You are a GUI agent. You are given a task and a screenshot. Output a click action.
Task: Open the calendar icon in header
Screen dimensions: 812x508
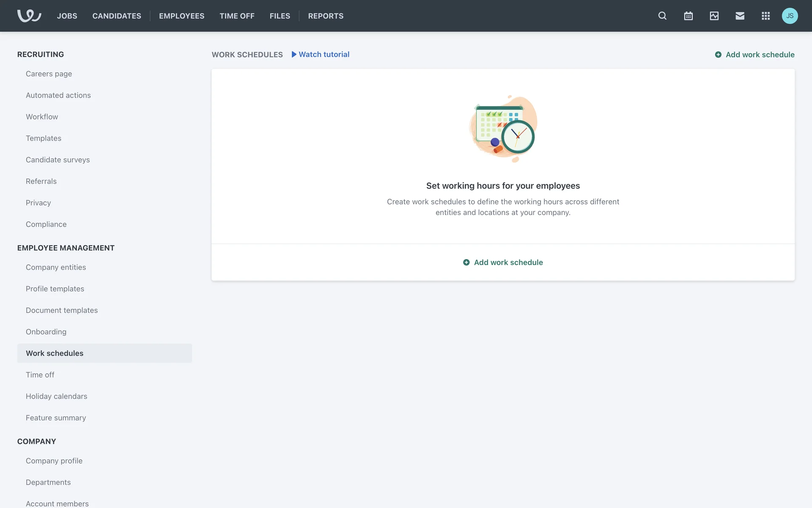(688, 16)
